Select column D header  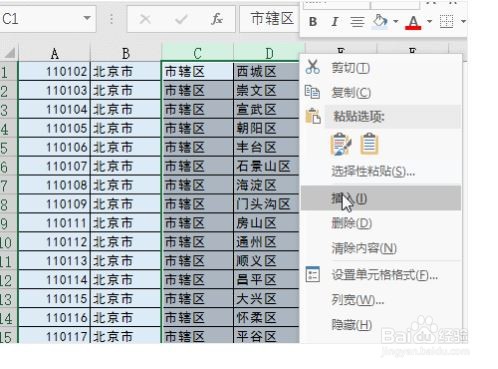[x=269, y=53]
